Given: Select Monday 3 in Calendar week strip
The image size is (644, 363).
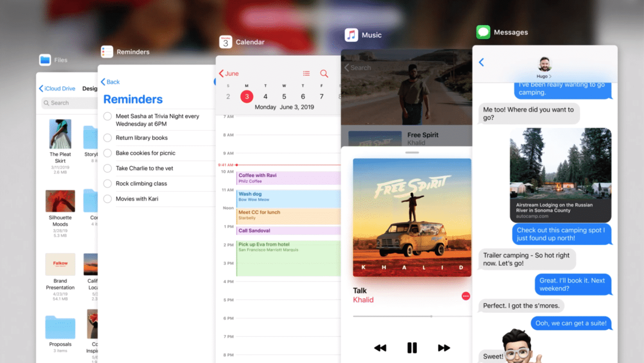Looking at the screenshot, I should point(247,97).
